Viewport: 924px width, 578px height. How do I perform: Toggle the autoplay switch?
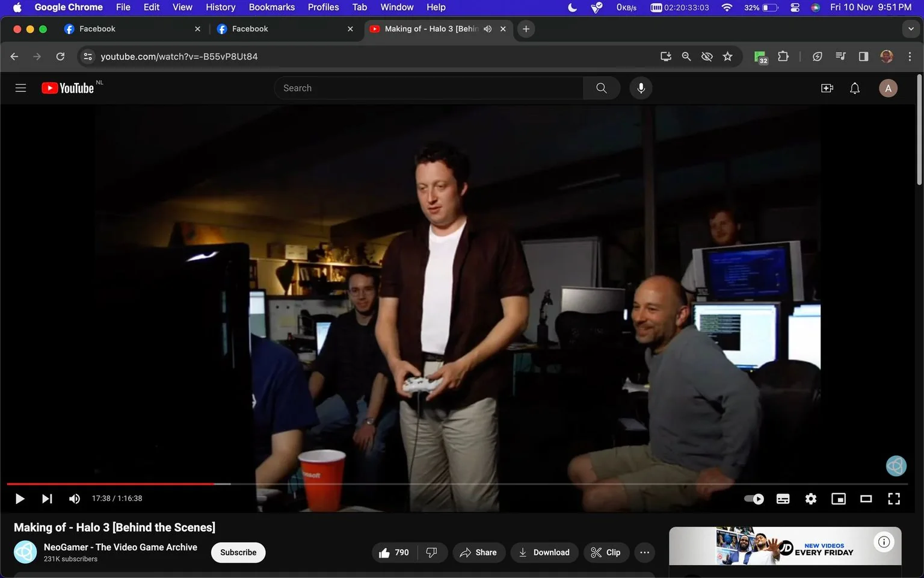click(754, 499)
